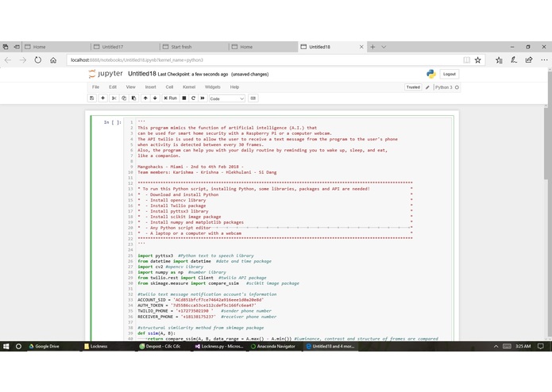Click the pencil edit-mode indicator

tap(427, 87)
